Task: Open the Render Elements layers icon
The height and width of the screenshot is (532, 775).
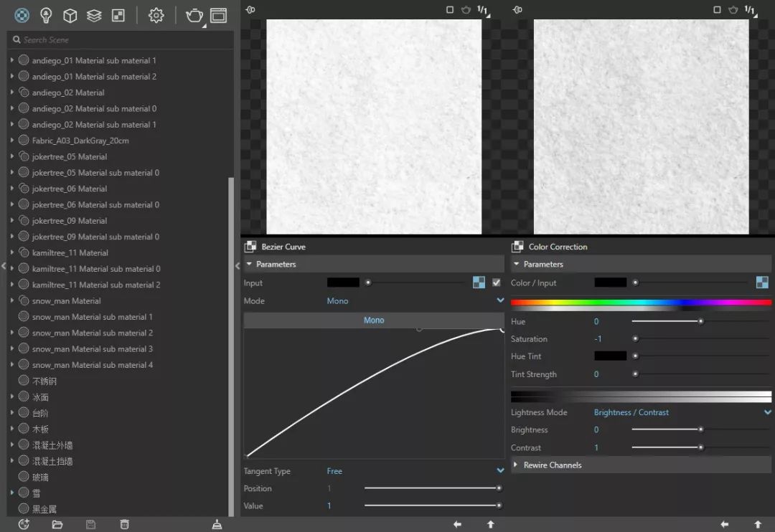Action: 94,15
